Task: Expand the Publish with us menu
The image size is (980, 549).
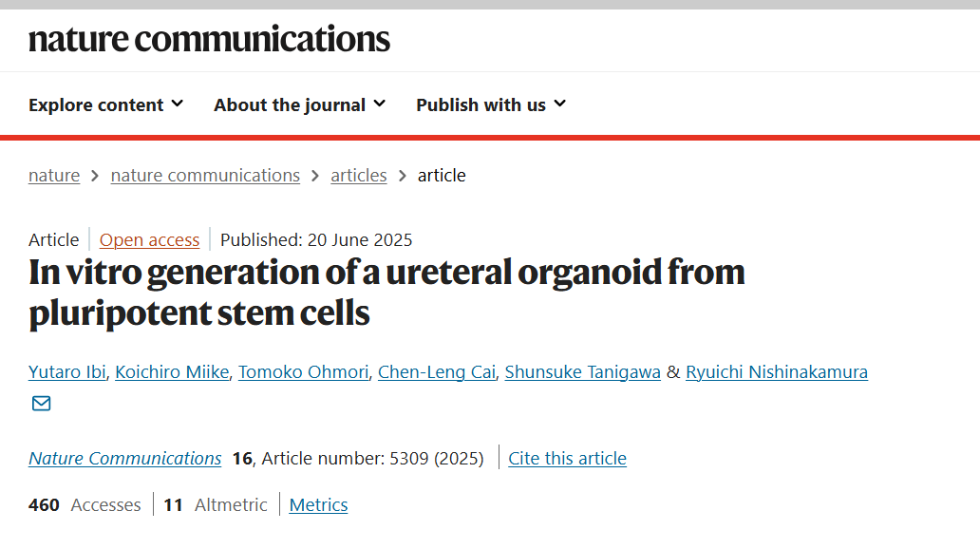Action: [x=491, y=104]
